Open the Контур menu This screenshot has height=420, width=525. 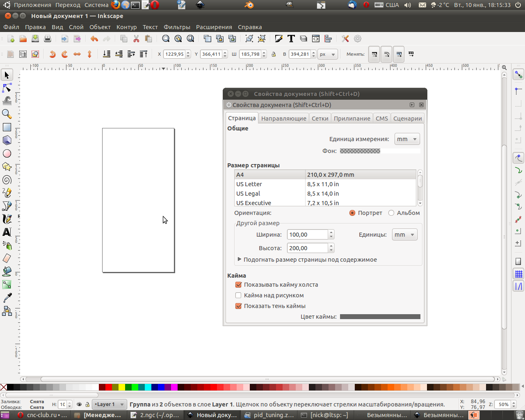tap(126, 27)
